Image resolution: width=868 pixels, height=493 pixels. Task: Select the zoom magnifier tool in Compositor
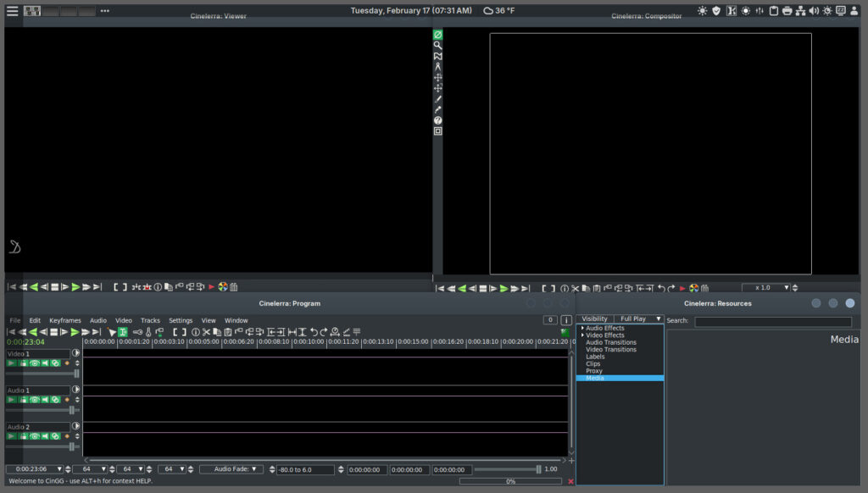pos(438,46)
